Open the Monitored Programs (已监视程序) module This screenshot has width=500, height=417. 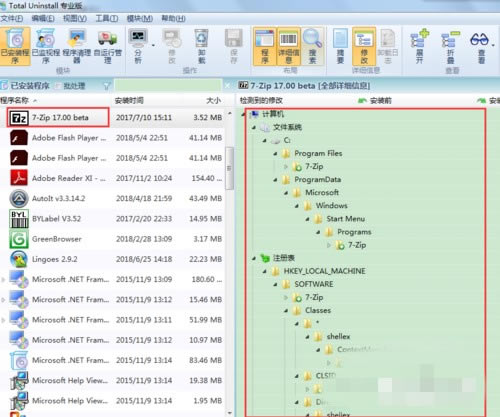46,46
